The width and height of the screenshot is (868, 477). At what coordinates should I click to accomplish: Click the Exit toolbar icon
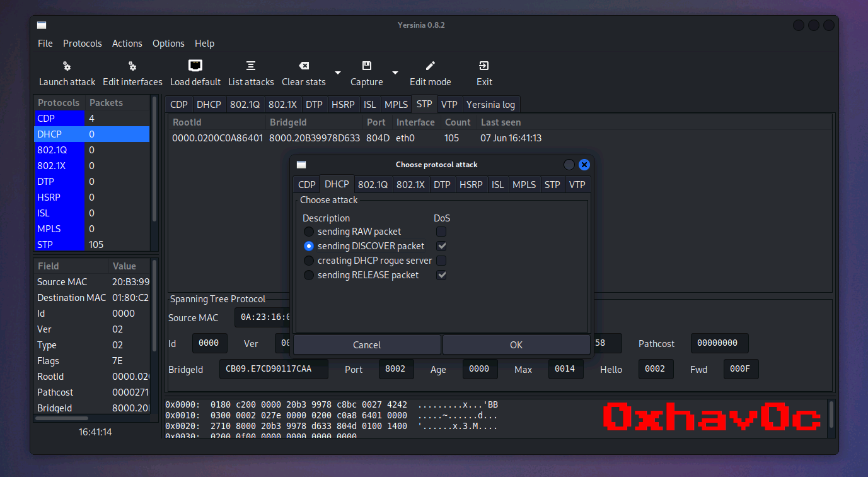(x=484, y=66)
